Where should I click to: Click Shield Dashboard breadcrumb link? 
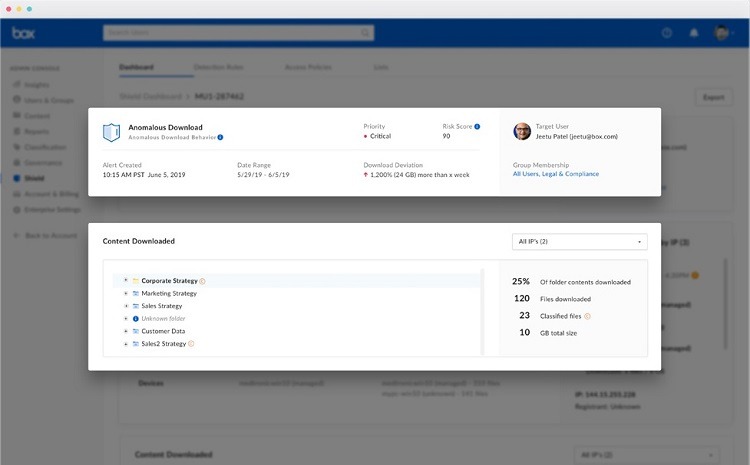(150, 97)
